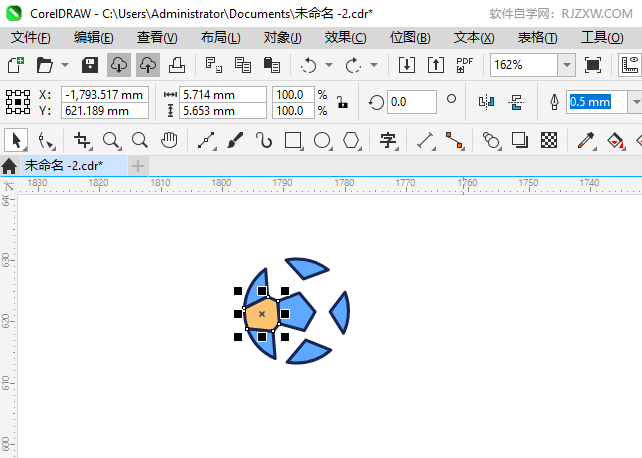Click the object height field 5.653 mm
Screen dimensions: 642x458
[223, 111]
